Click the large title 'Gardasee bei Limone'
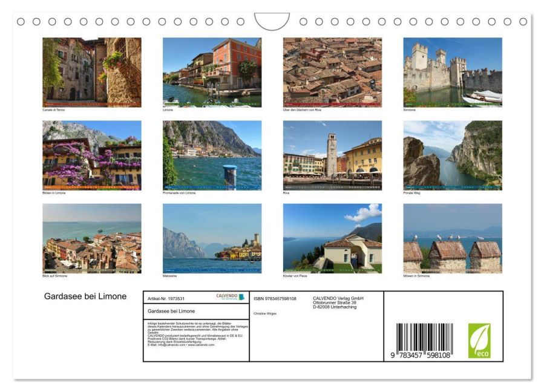Image resolution: width=544 pixels, height=392 pixels. 85,296
